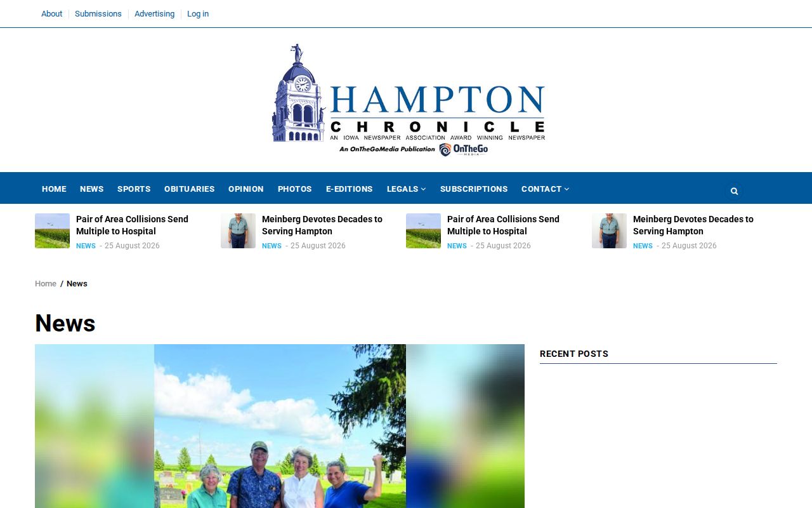Open the Opinion section

pyautogui.click(x=246, y=189)
